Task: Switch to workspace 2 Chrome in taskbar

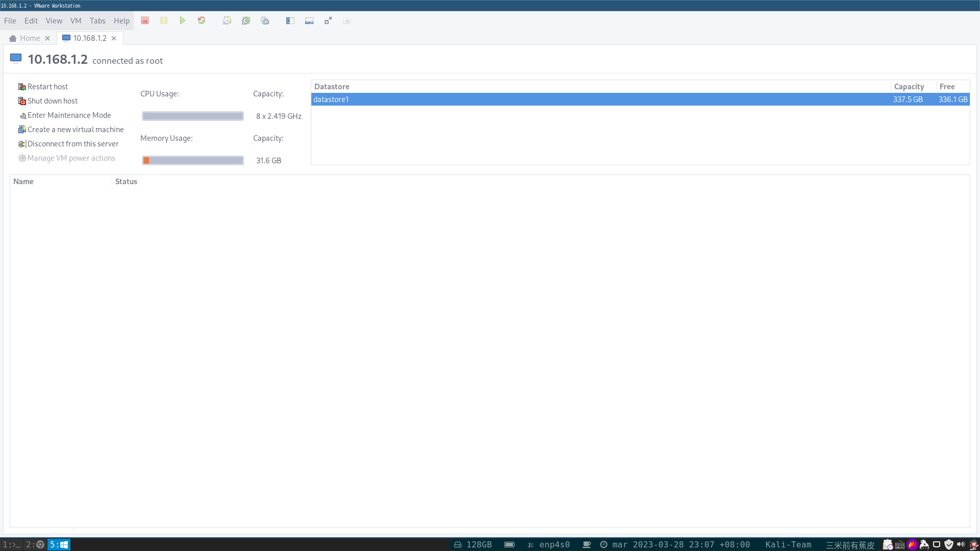Action: 35,545
